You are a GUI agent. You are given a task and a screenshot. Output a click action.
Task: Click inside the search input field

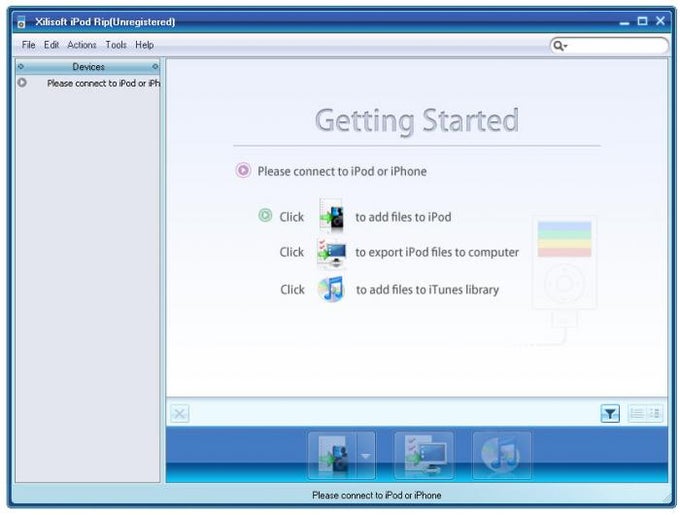coord(617,46)
